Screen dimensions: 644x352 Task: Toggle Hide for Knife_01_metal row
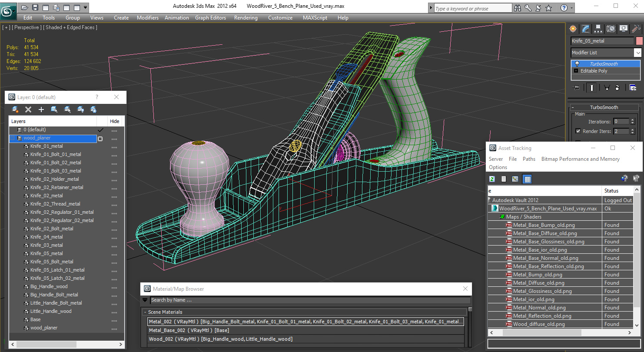point(114,147)
